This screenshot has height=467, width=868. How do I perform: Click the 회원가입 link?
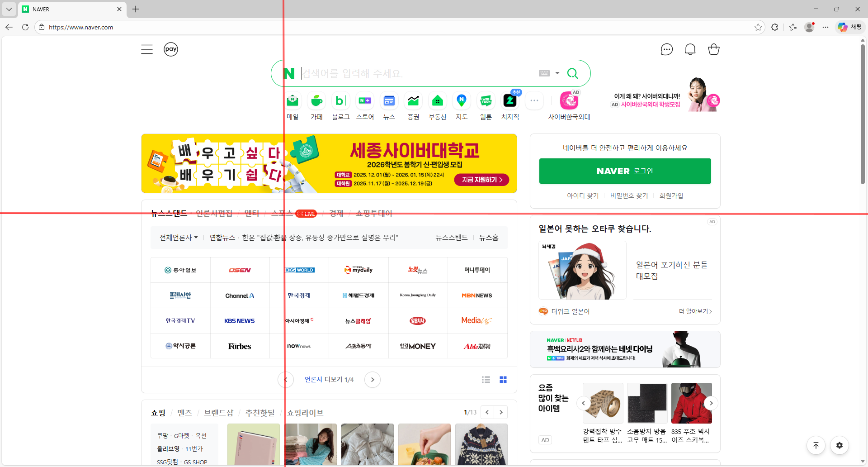(x=671, y=195)
